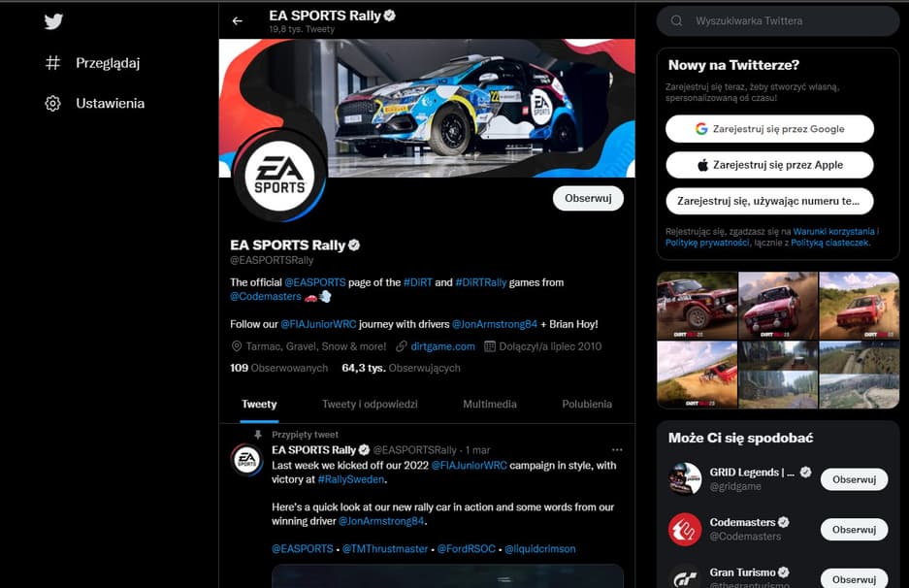This screenshot has width=909, height=588.
Task: Follow EA SPORTS Rally with Obserwuj
Action: (589, 198)
